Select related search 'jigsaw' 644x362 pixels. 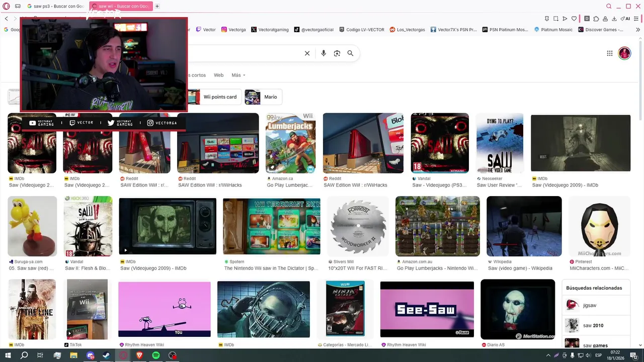click(596, 305)
